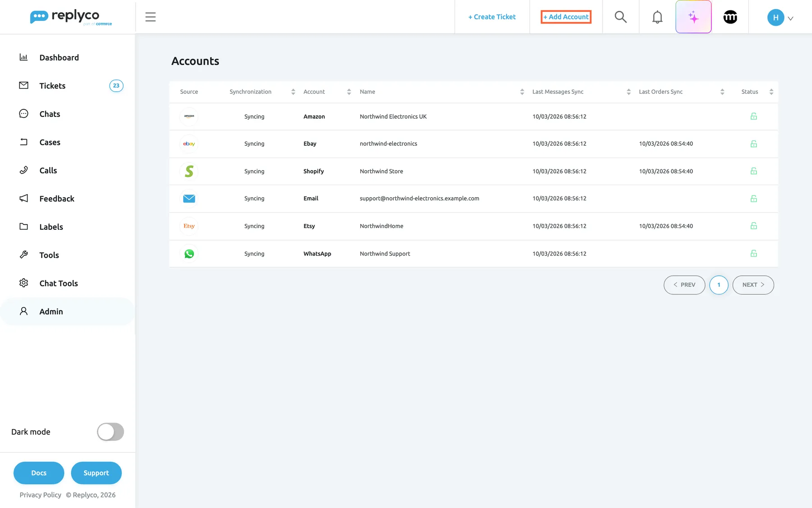Sort by Account column arrows

pos(349,92)
